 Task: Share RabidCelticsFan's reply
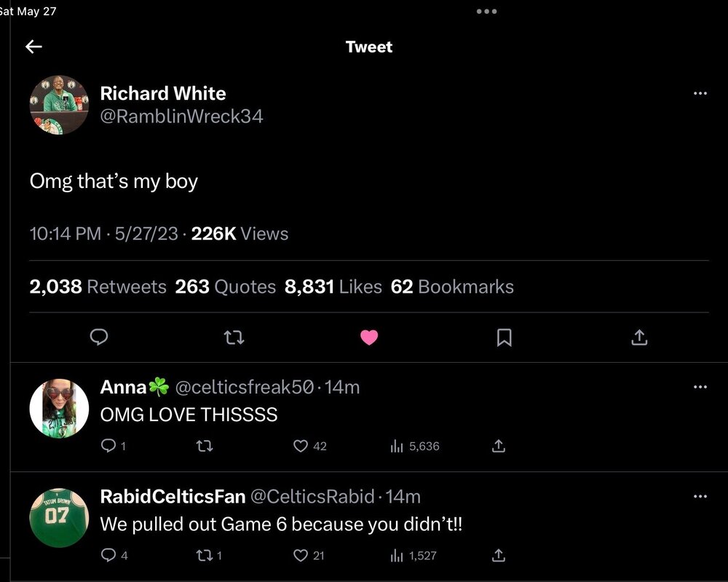pyautogui.click(x=499, y=556)
